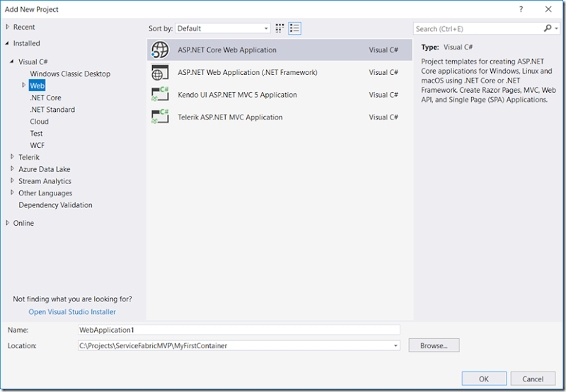Click the Browse... button
Viewport: 566px width, 392px height.
434,345
